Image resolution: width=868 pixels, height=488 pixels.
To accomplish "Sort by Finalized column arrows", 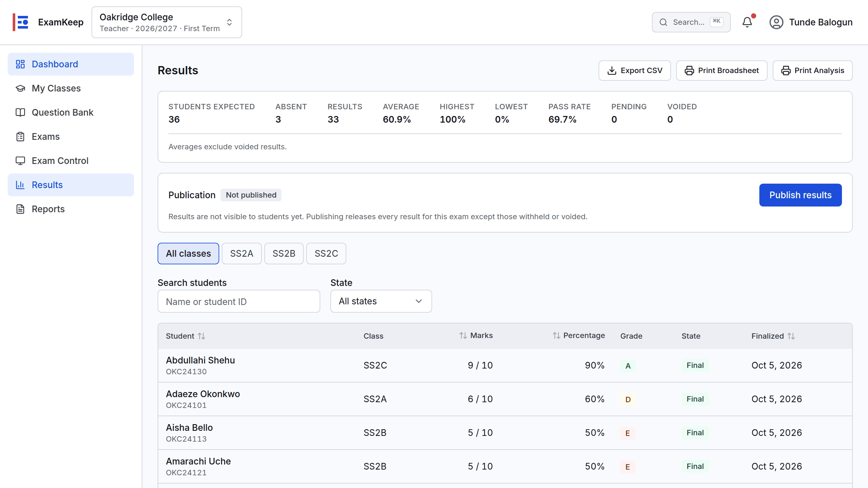I will click(791, 336).
